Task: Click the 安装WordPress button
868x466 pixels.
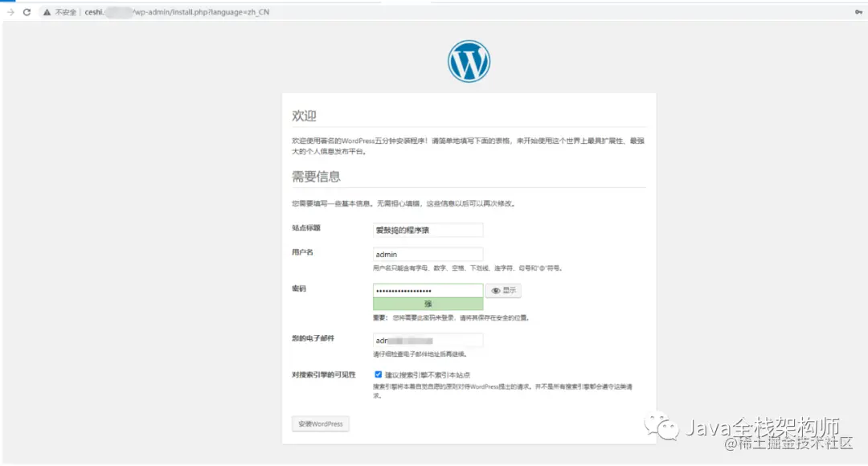Action: pyautogui.click(x=321, y=424)
